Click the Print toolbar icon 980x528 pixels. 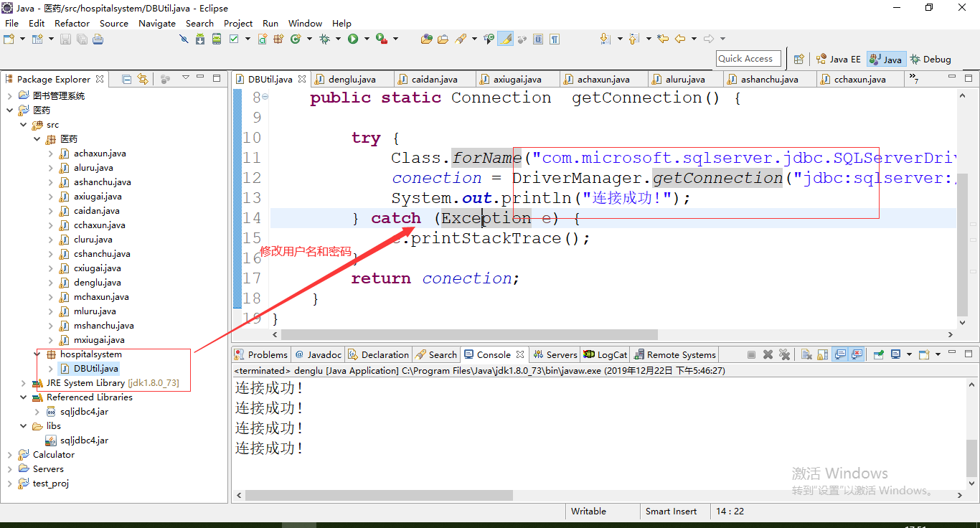click(98, 39)
